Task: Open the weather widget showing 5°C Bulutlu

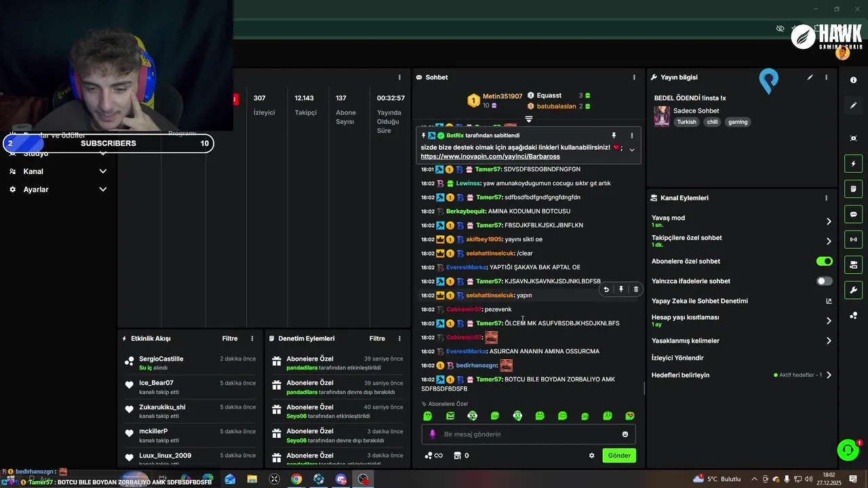Action: (717, 479)
